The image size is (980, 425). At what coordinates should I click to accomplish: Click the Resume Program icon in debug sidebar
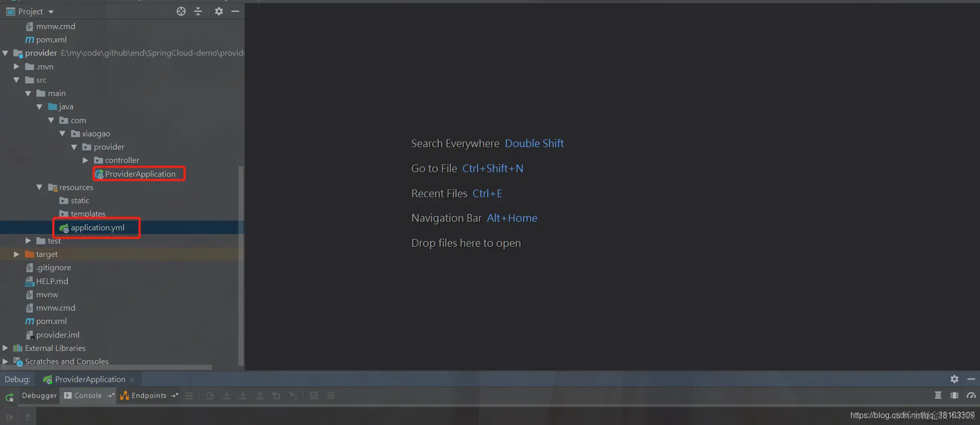[9, 417]
